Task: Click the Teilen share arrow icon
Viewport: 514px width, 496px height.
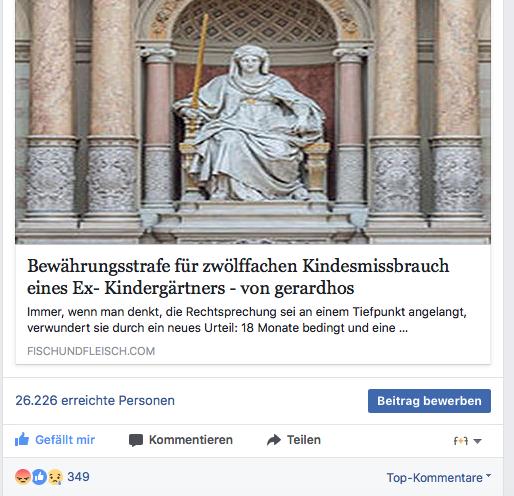Action: pyautogui.click(x=274, y=440)
